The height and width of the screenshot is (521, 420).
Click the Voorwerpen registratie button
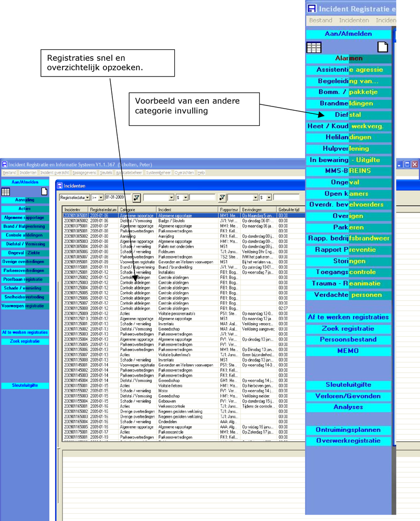(x=25, y=306)
